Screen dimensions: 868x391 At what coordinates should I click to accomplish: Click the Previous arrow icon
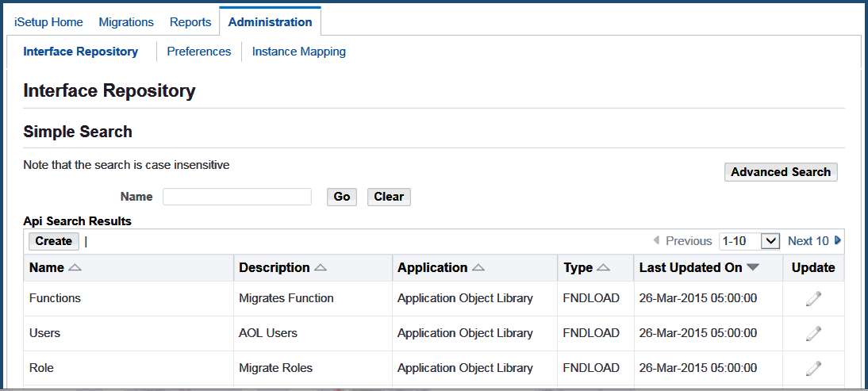pos(656,240)
